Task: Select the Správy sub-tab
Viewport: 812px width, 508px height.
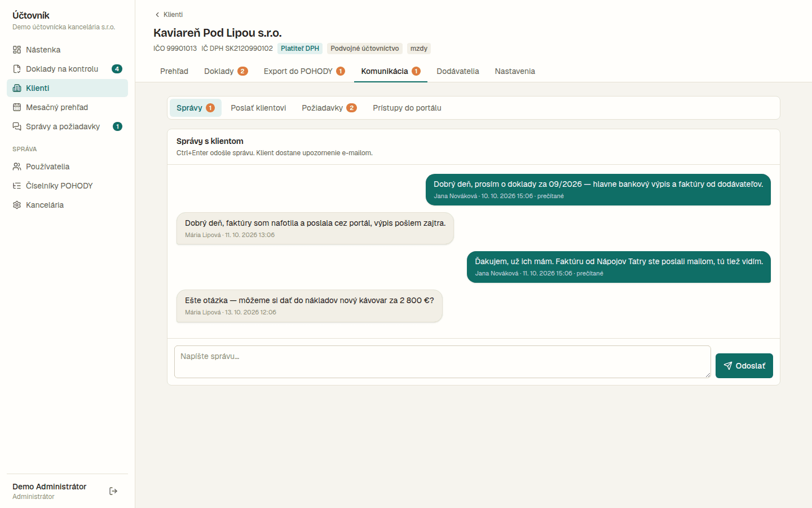Action: 196,108
